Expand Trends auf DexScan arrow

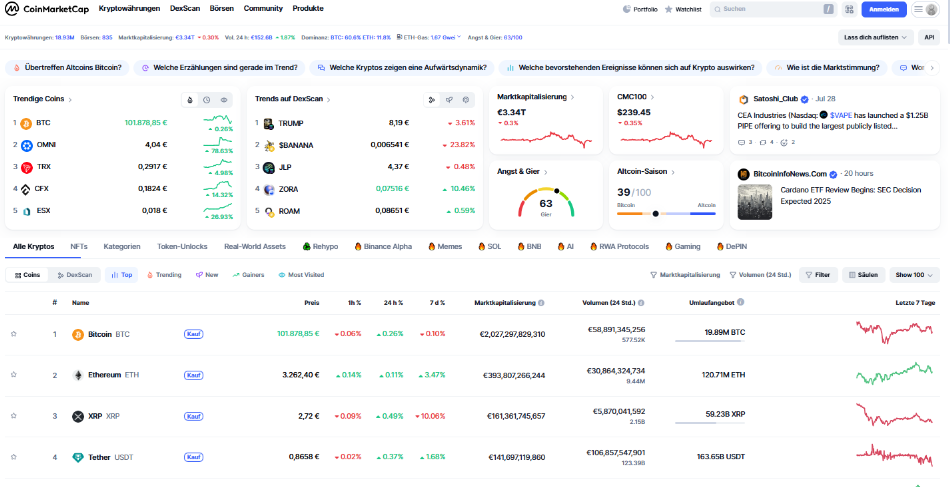coord(328,99)
